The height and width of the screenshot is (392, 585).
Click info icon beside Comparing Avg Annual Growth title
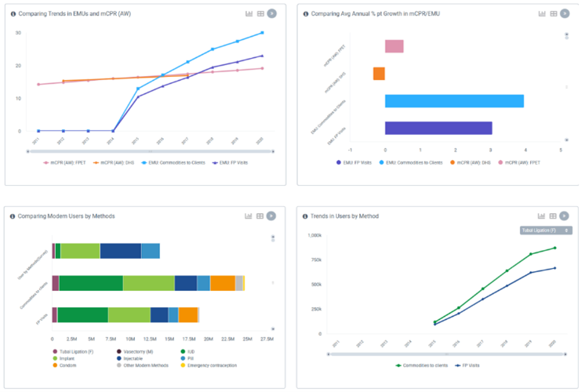point(308,14)
